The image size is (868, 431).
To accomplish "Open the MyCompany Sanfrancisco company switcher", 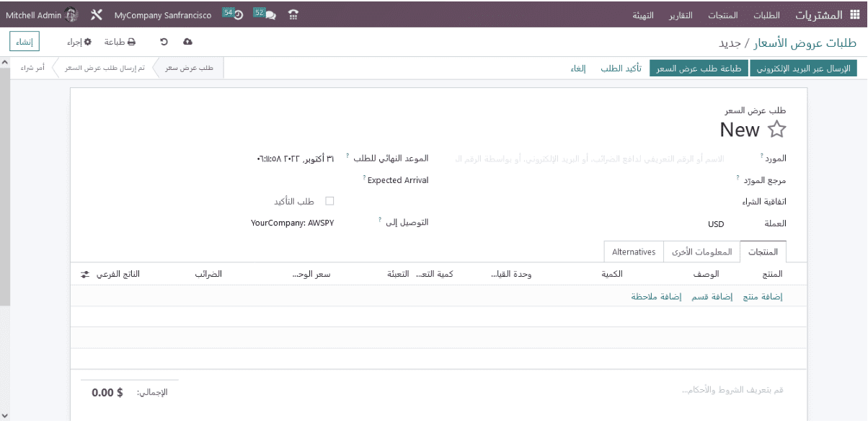I will [162, 15].
